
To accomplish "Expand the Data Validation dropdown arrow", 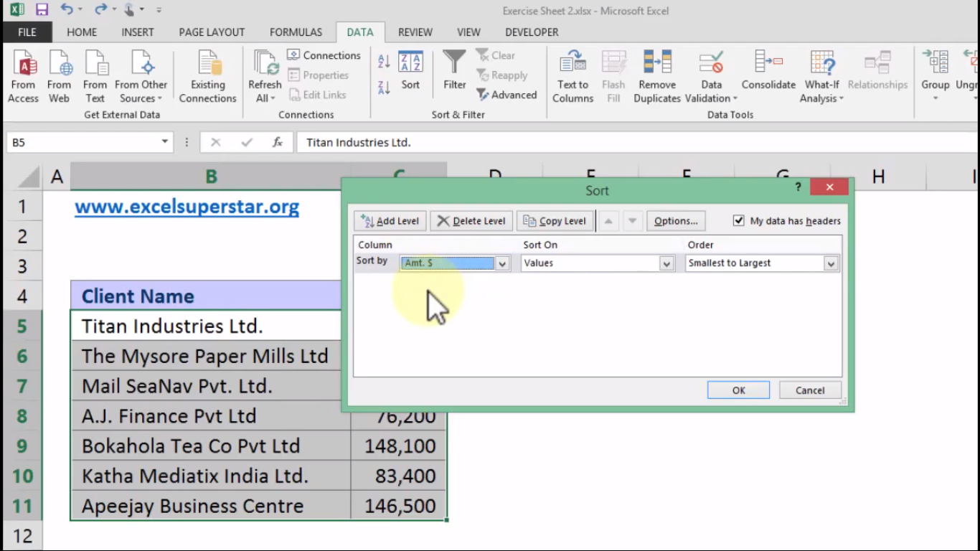I will point(735,99).
